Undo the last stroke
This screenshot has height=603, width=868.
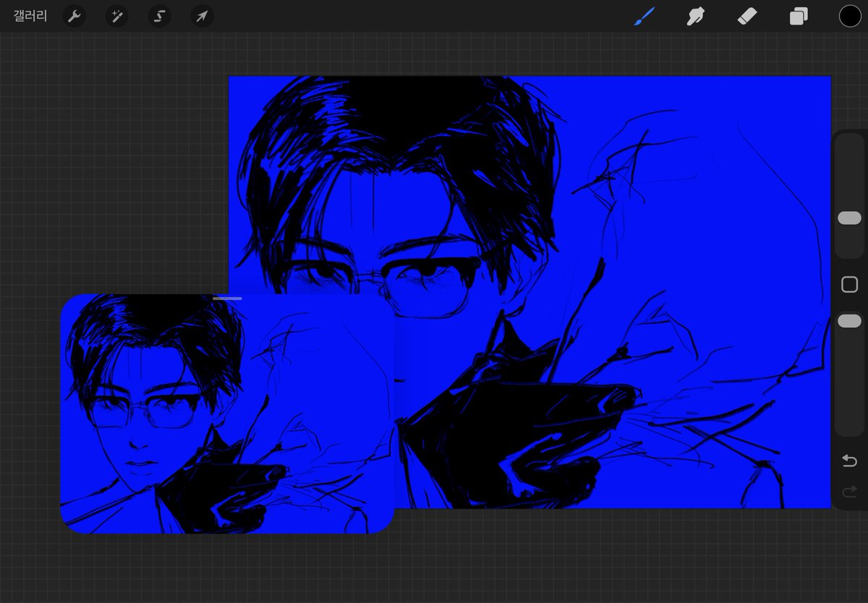click(x=850, y=461)
